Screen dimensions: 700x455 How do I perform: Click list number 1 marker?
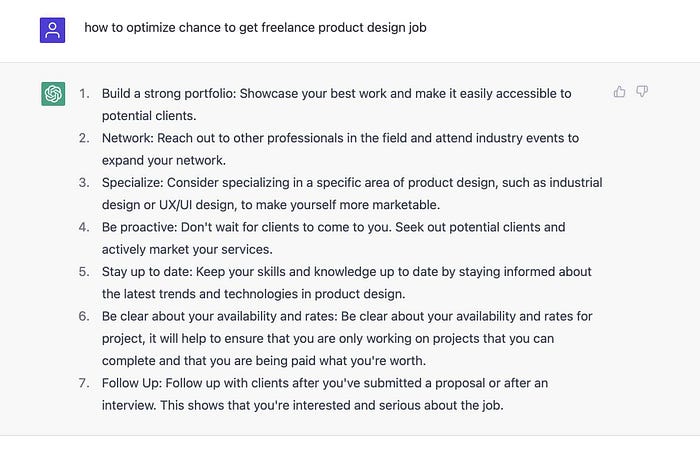click(84, 94)
